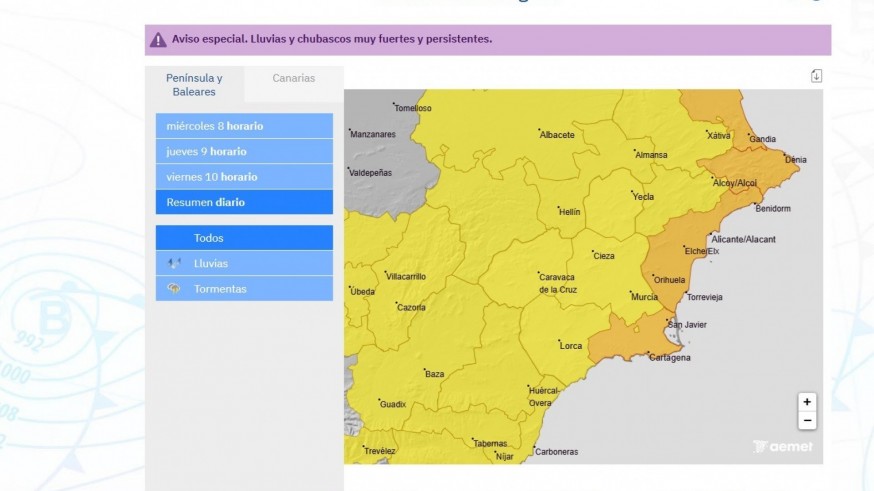Show warnings for jueves 9 horario

(x=244, y=152)
